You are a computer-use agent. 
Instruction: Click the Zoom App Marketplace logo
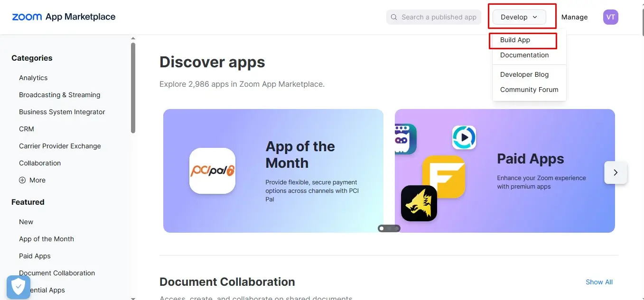[64, 17]
